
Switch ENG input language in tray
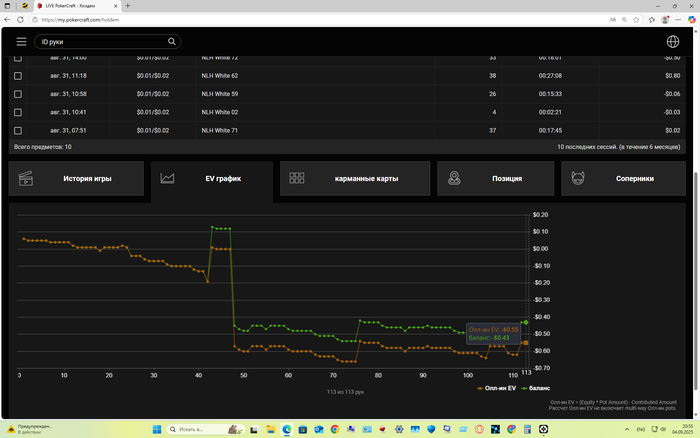641,430
